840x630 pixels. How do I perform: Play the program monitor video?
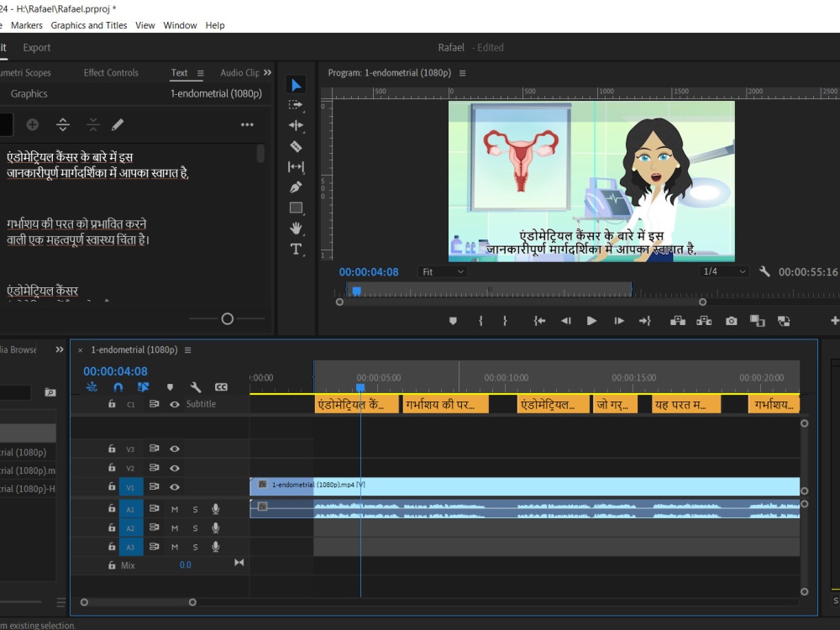591,321
